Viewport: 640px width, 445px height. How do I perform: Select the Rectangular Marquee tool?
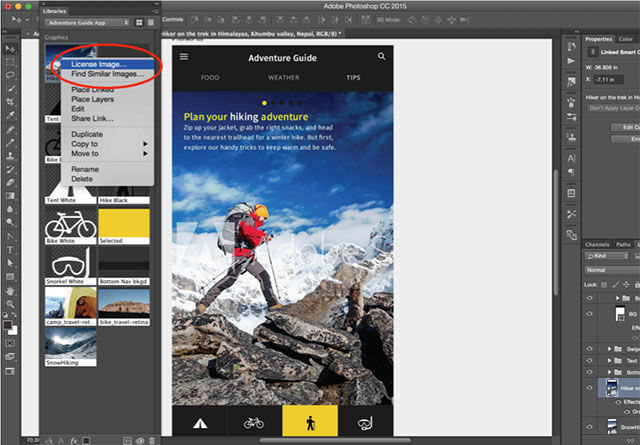(x=10, y=62)
